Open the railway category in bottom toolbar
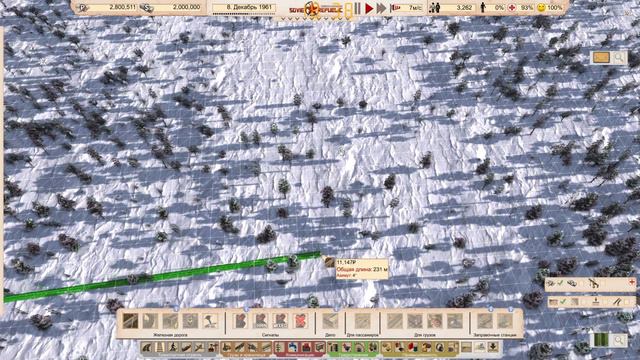The image size is (640, 360). pyautogui.click(x=160, y=347)
